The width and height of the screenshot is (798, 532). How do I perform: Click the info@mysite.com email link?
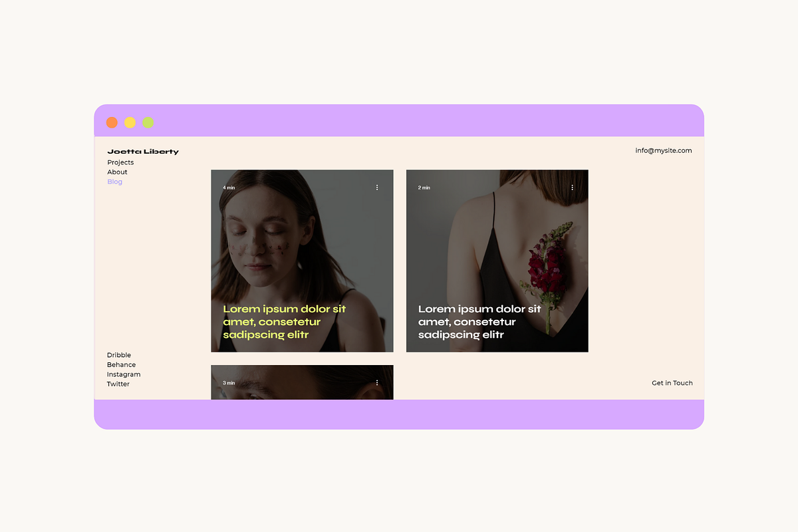(664, 150)
